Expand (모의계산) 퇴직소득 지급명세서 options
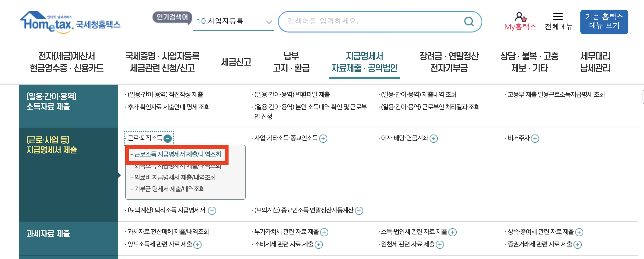 click(x=213, y=211)
